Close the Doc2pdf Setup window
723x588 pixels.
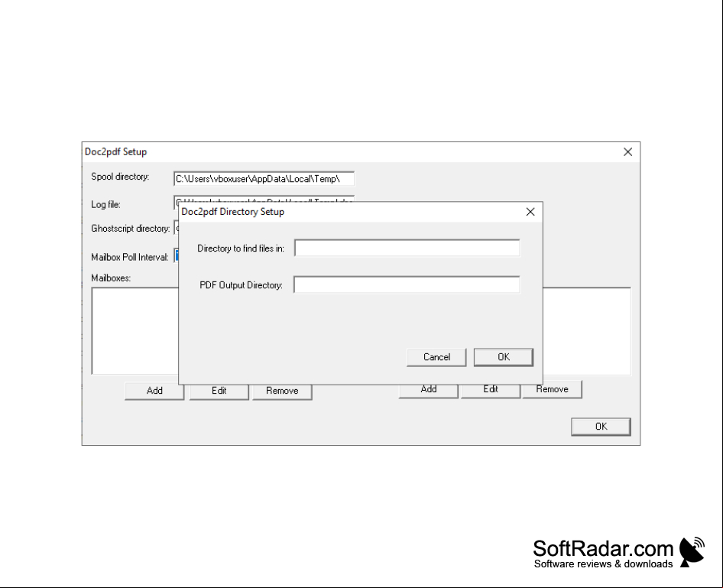(627, 151)
